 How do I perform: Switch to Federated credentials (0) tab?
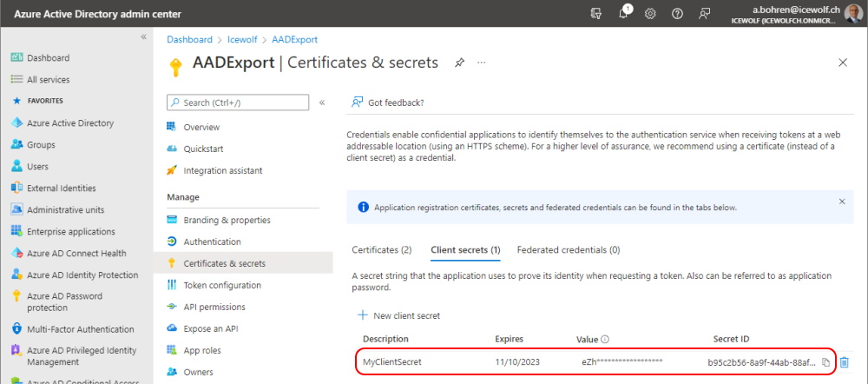point(569,249)
